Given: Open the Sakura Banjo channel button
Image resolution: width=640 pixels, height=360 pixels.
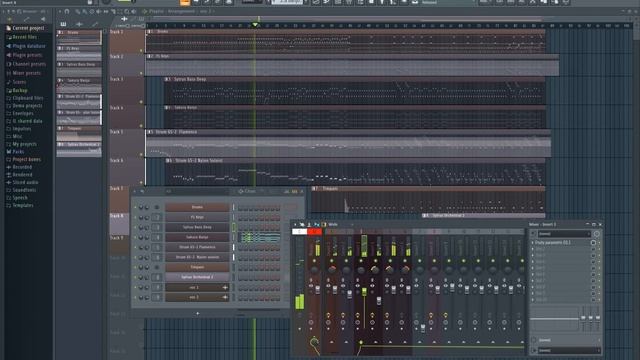Looking at the screenshot, I should pos(197,237).
